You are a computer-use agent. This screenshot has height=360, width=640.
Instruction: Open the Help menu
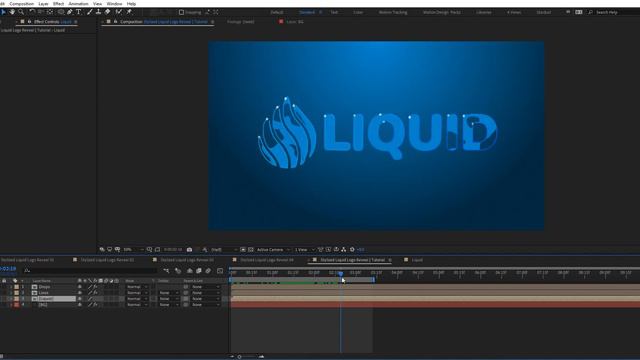pos(131,4)
